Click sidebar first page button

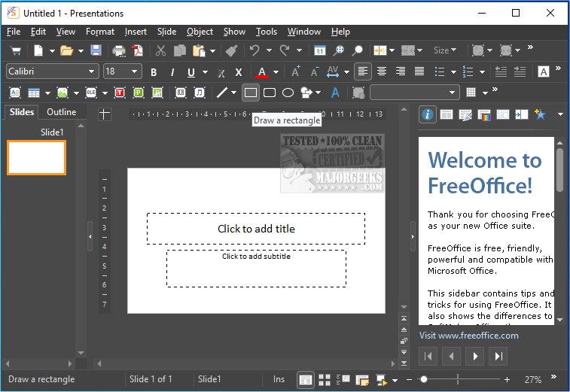(428, 356)
